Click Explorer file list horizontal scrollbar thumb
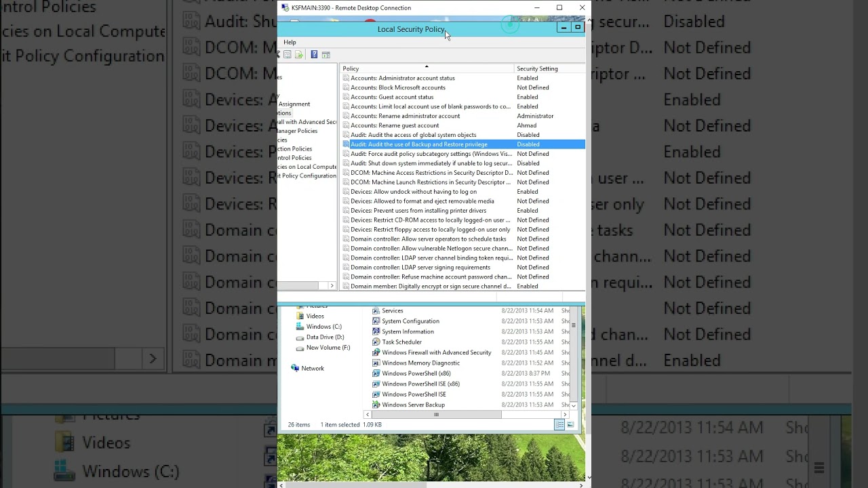 coord(436,415)
